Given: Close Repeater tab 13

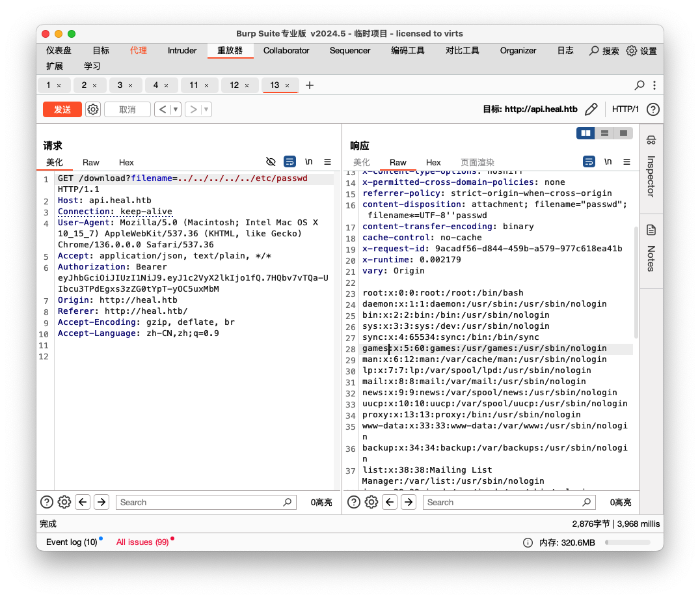Looking at the screenshot, I should tap(287, 85).
